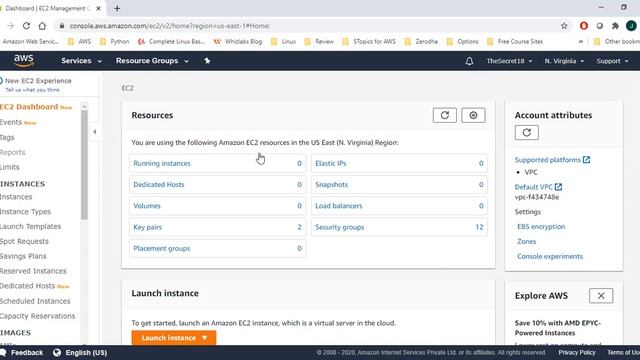This screenshot has width=640, height=360.
Task: Open Dedicated Hosts in the sidebar
Action: click(27, 286)
